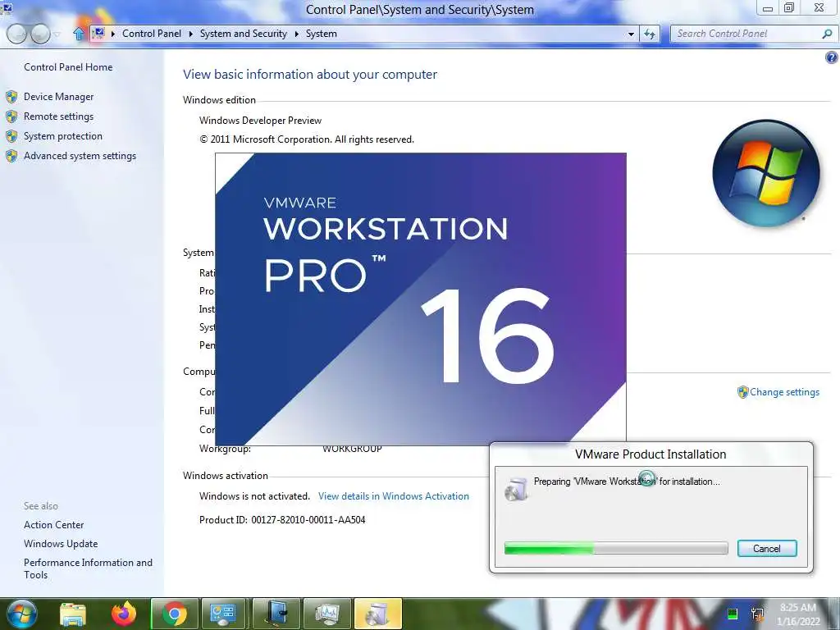
Task: Open System protection link
Action: pos(62,136)
